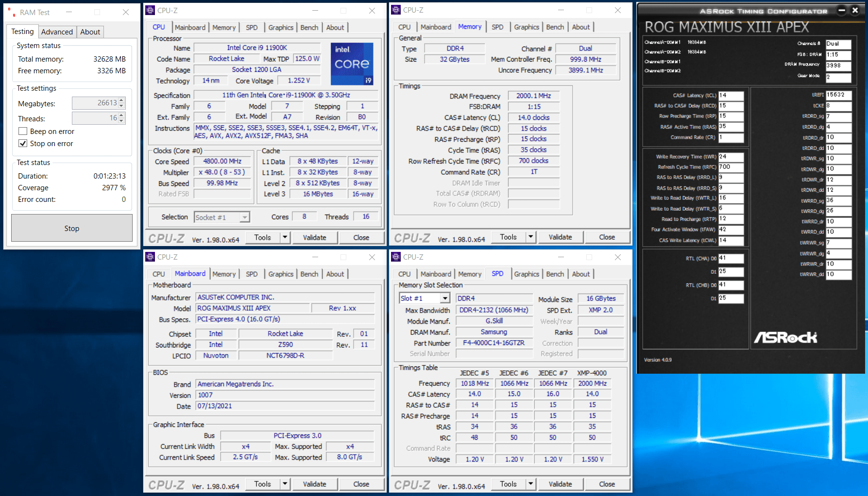The height and width of the screenshot is (496, 868).
Task: Open Tools dropdown arrow in CPU tab window
Action: 285,237
